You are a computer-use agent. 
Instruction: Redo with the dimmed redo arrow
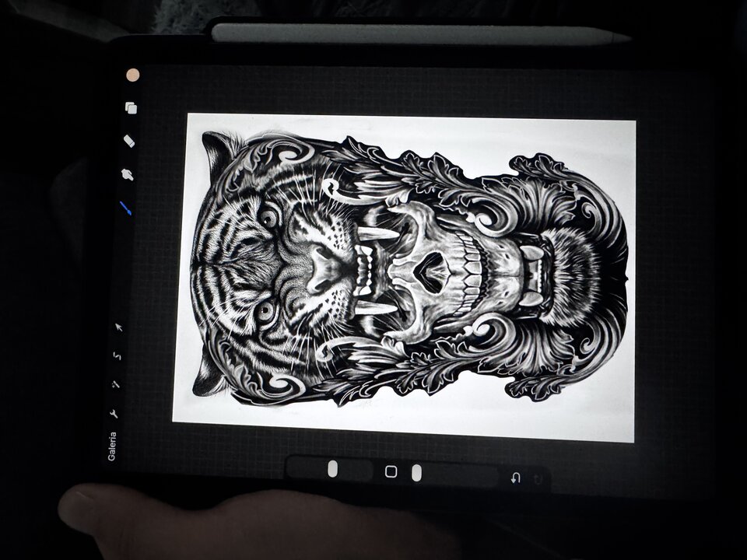click(538, 478)
